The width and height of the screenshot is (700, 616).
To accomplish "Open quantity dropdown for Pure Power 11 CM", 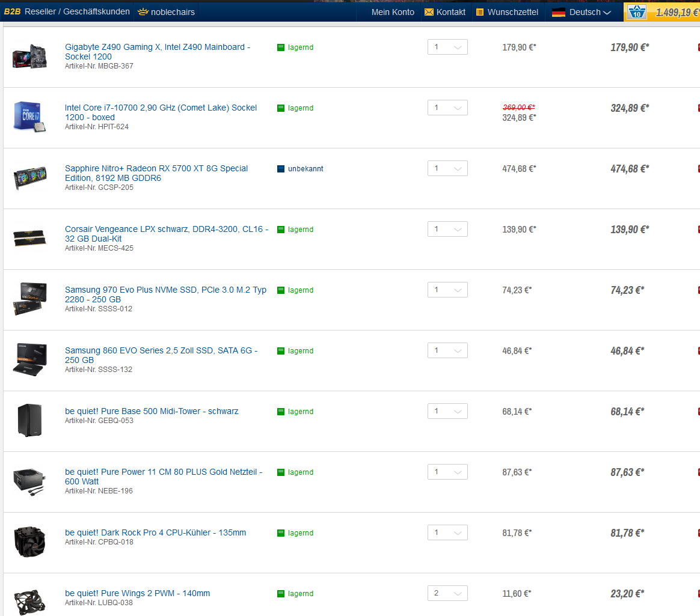I will [x=447, y=472].
